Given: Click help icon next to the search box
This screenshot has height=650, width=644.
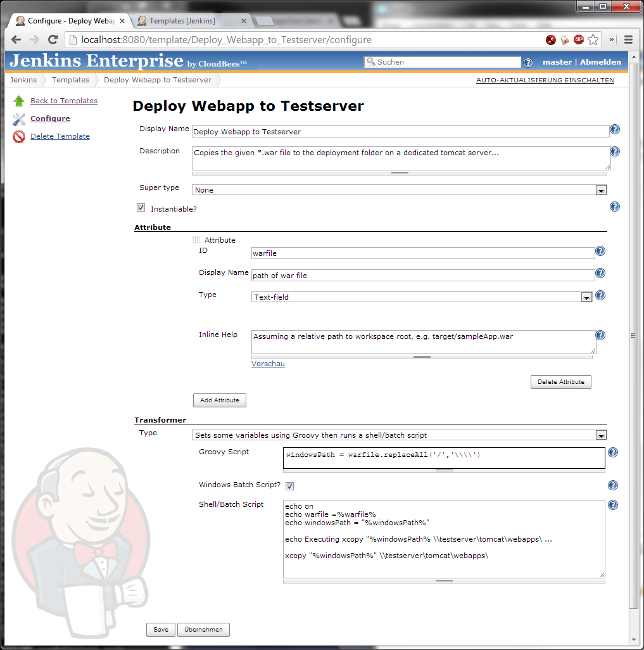Looking at the screenshot, I should (x=528, y=62).
